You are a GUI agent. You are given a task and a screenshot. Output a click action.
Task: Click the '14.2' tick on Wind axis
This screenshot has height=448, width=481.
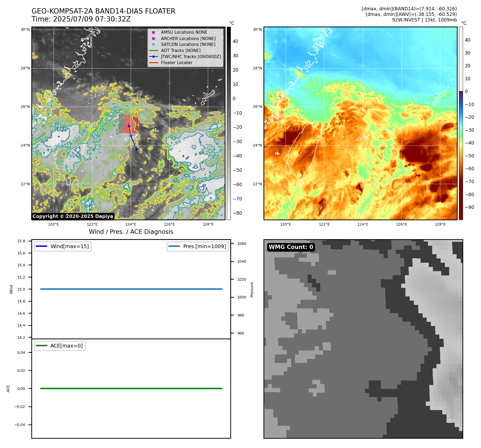pos(21,337)
